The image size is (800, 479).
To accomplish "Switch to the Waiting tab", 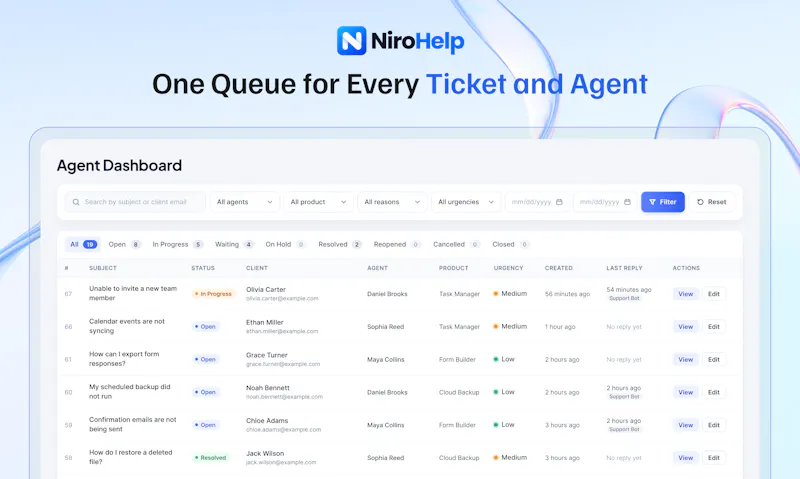I will 234,244.
